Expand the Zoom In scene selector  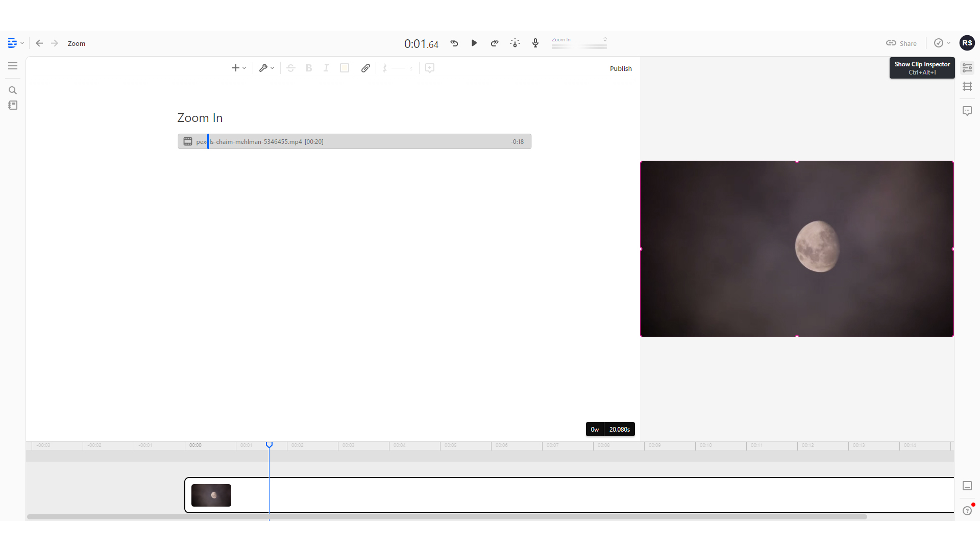click(x=578, y=41)
